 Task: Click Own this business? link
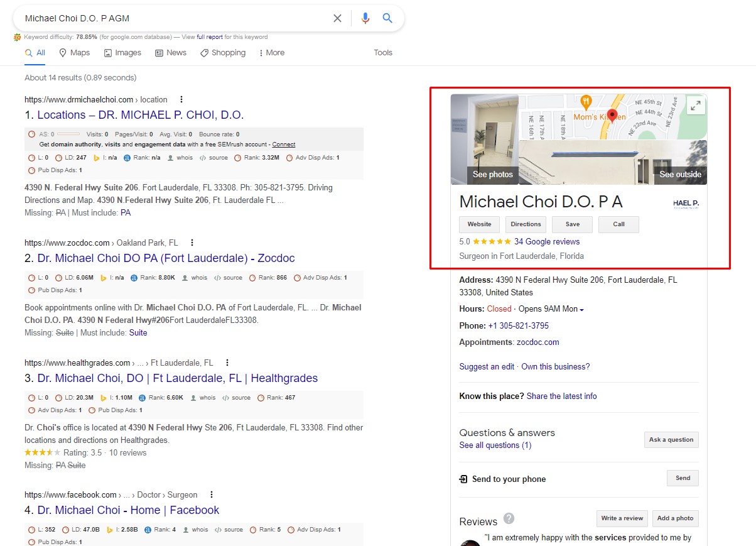[x=556, y=367]
